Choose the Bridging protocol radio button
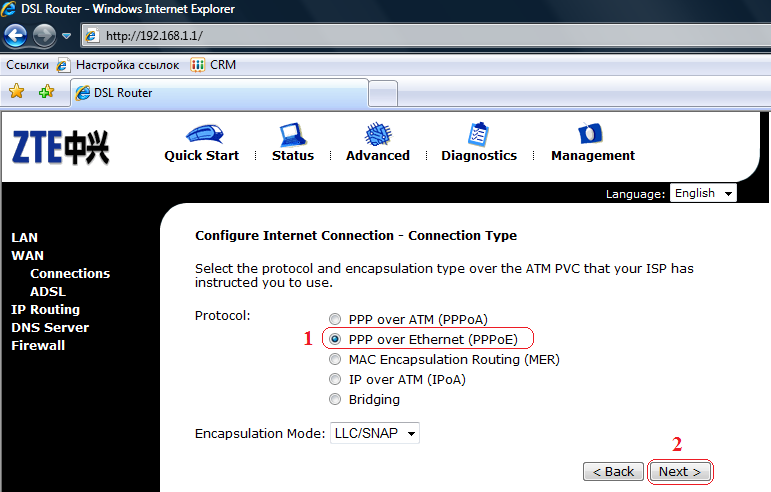 (x=335, y=400)
